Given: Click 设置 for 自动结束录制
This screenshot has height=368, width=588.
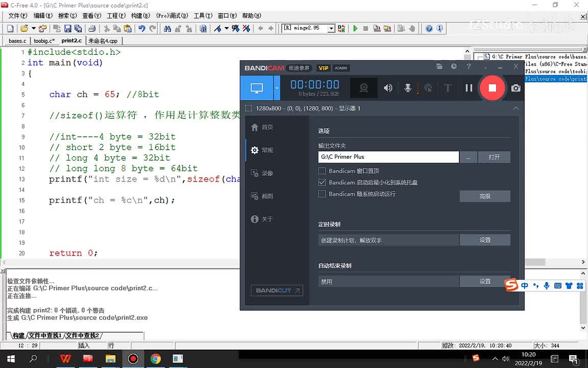Looking at the screenshot, I should (485, 281).
